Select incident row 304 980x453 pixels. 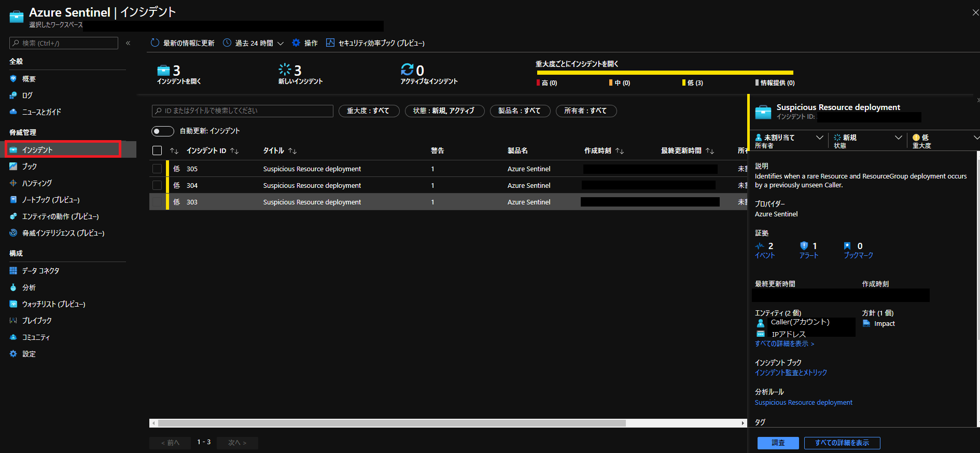tap(448, 185)
